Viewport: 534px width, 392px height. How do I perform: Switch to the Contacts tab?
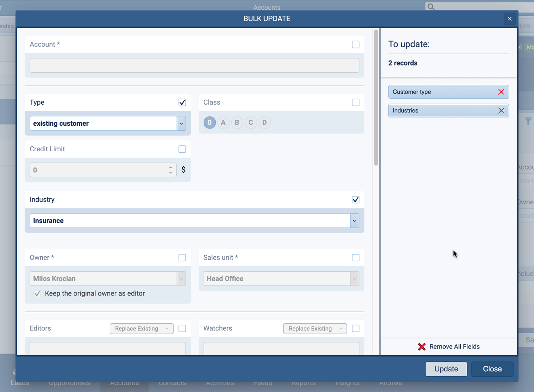click(172, 383)
